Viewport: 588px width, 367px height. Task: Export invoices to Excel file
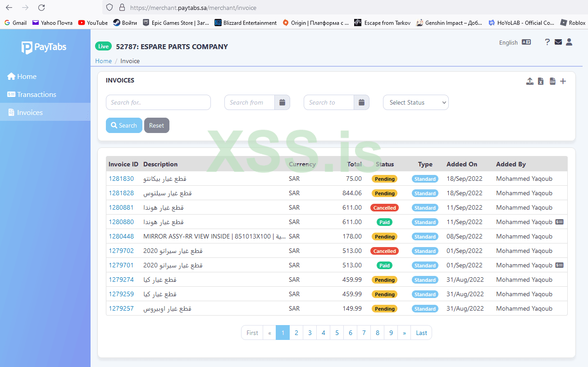coord(541,81)
